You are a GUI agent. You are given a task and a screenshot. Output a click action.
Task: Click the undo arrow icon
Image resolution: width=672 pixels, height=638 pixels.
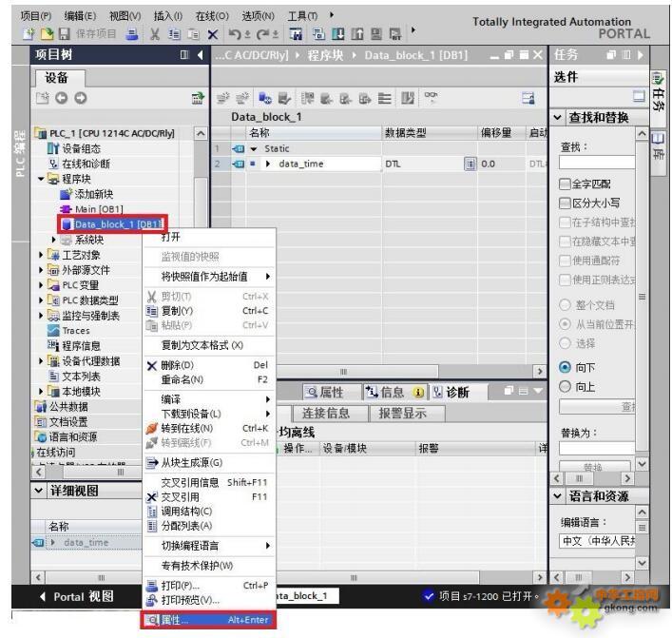point(235,34)
